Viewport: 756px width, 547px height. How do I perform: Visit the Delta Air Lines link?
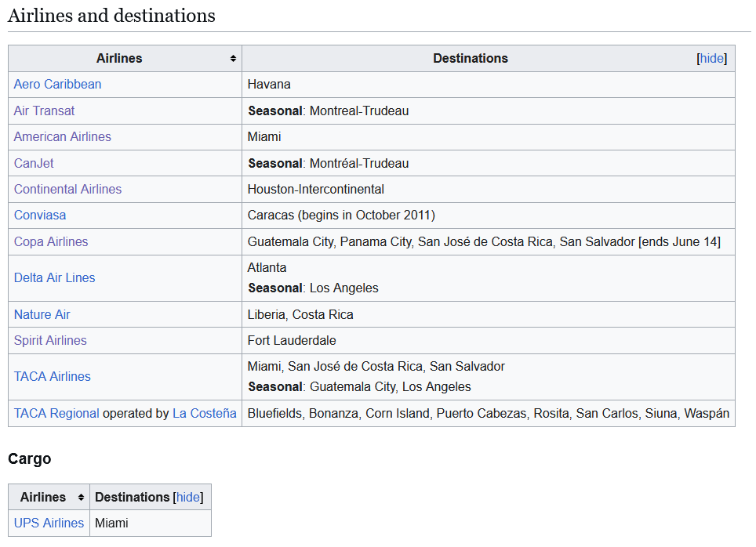pyautogui.click(x=54, y=278)
